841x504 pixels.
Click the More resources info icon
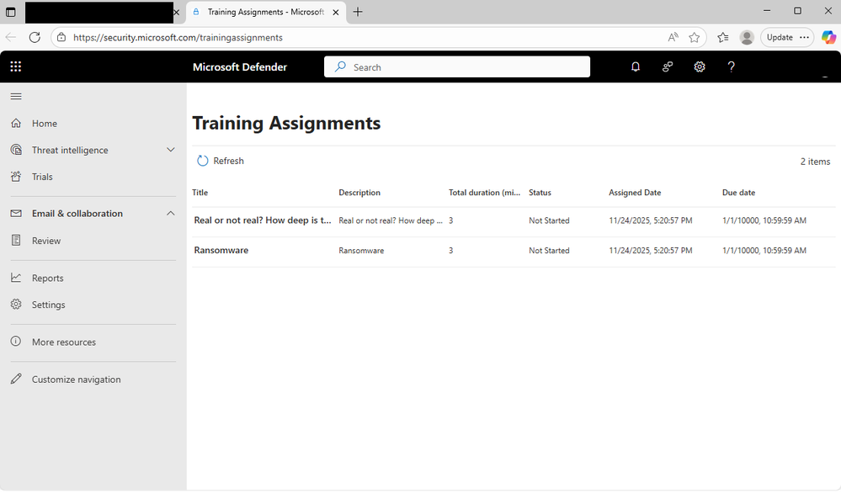tap(16, 341)
